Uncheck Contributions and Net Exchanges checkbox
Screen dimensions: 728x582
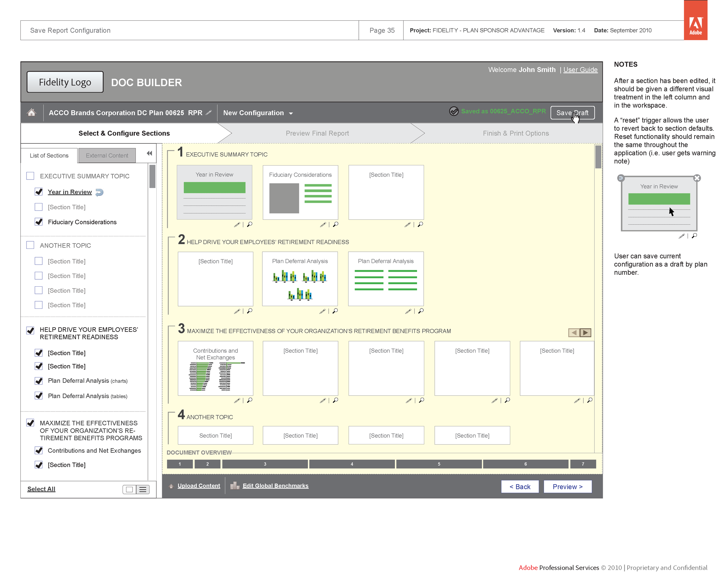39,450
